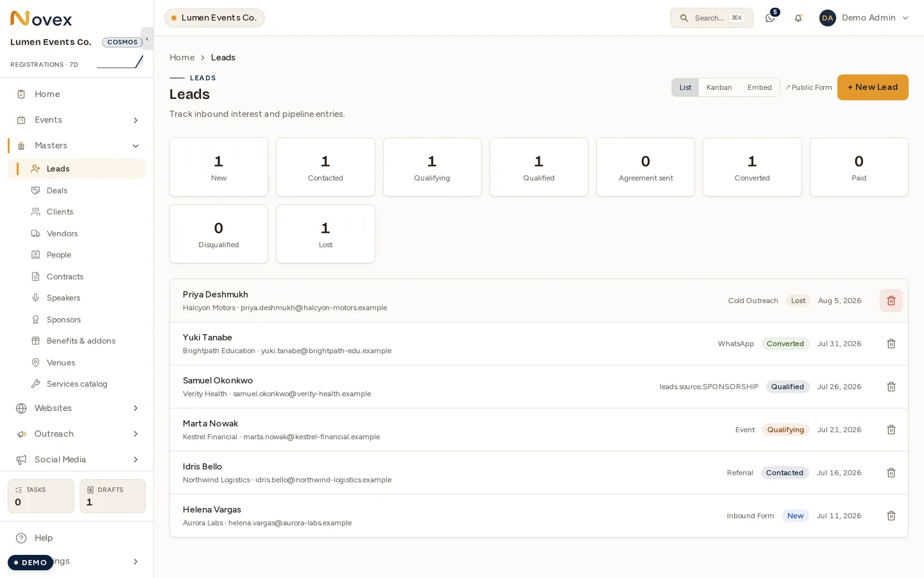Expand the settings row chevron at bottom
Screen dimensions: 924x578
135,562
